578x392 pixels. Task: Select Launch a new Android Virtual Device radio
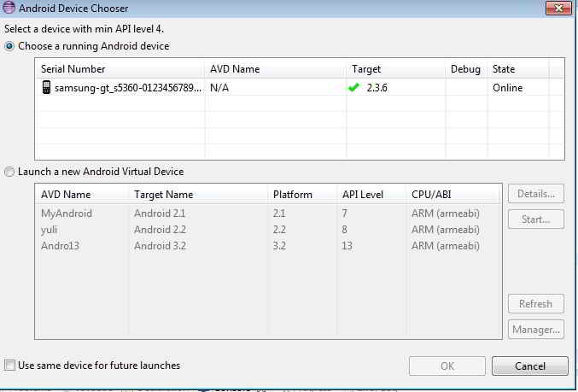[x=10, y=172]
